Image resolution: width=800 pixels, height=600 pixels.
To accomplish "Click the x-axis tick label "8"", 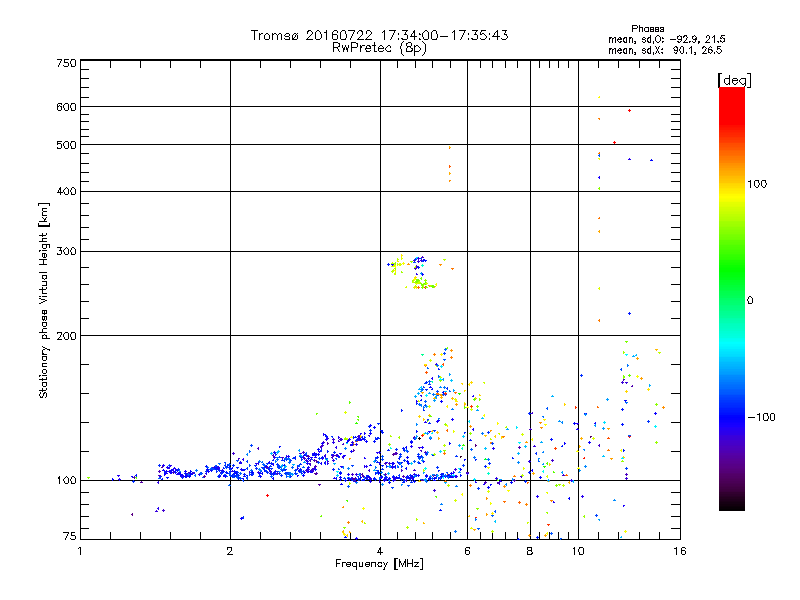I will coord(530,551).
